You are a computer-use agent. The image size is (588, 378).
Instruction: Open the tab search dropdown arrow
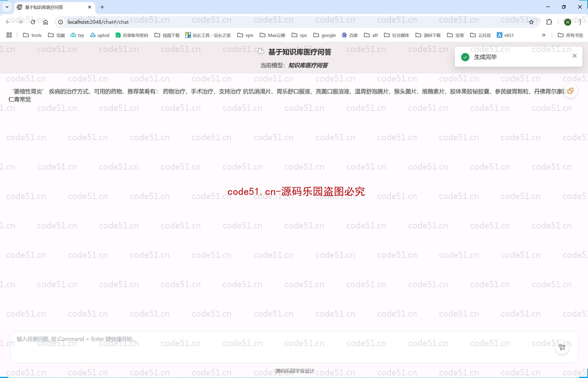pyautogui.click(x=7, y=7)
